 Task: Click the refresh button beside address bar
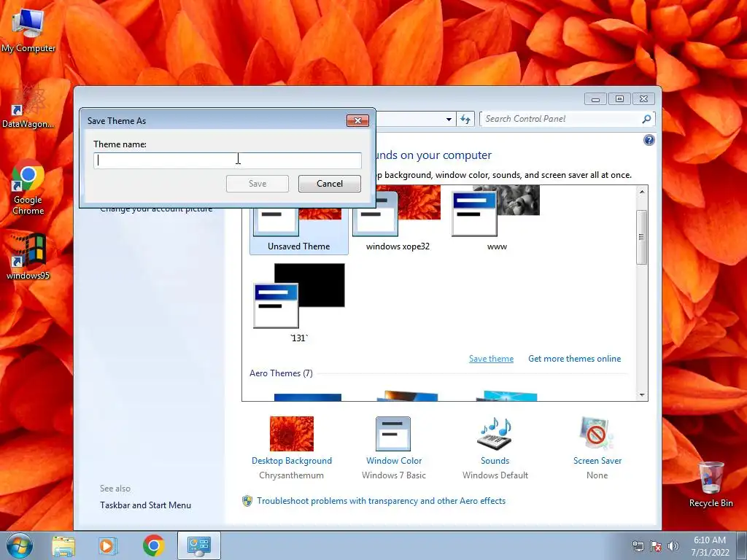[465, 119]
